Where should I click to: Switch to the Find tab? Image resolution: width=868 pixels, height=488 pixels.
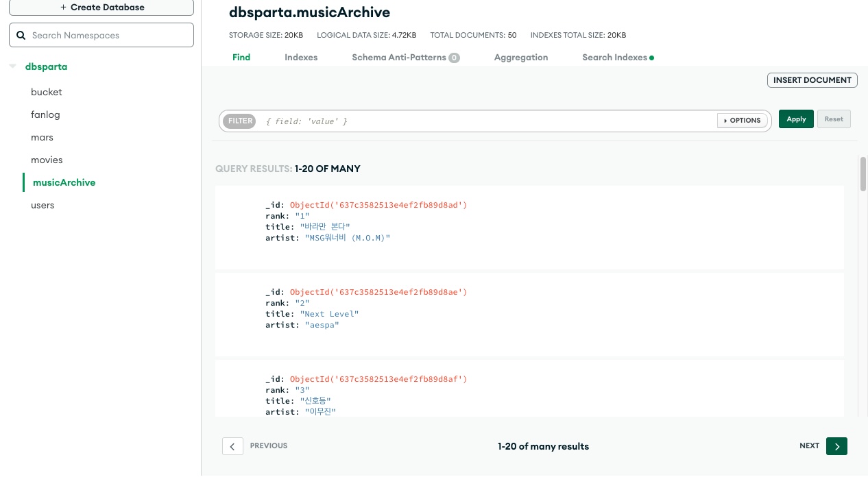pos(241,58)
